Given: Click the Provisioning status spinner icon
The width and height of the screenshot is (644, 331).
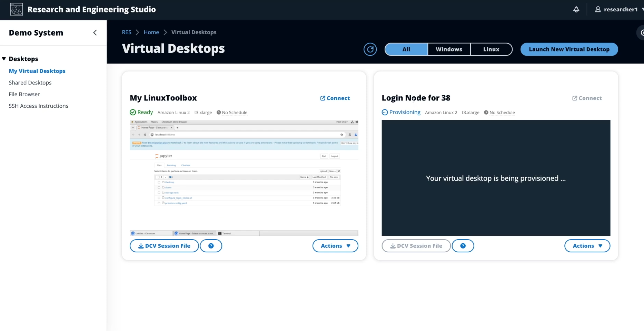Looking at the screenshot, I should click(x=385, y=112).
